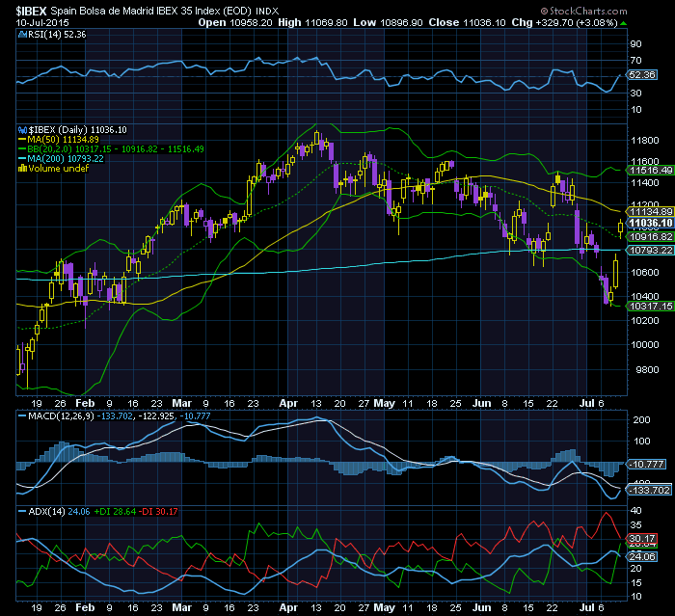Click the 40 label on the ADX axis
Screen dimensions: 675x616
635,511
